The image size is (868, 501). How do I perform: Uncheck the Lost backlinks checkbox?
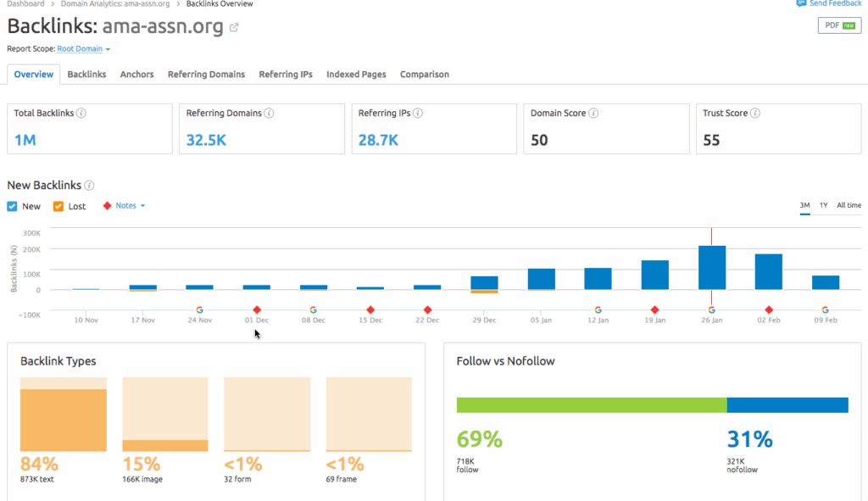58,207
